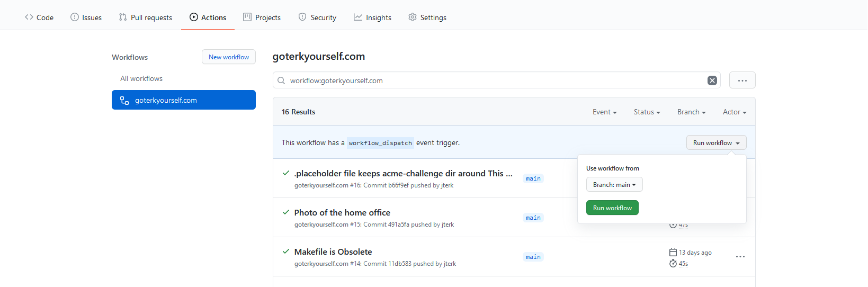Open the Insights tab
Image resolution: width=868 pixels, height=287 pixels.
[372, 17]
